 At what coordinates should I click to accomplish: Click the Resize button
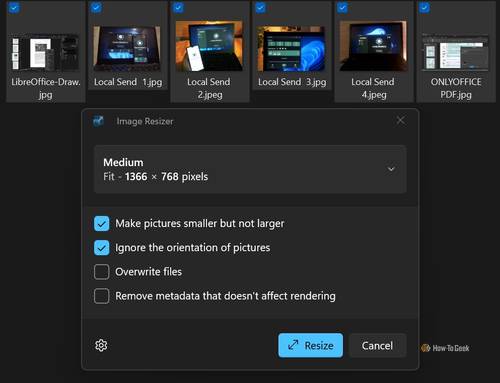coord(310,345)
